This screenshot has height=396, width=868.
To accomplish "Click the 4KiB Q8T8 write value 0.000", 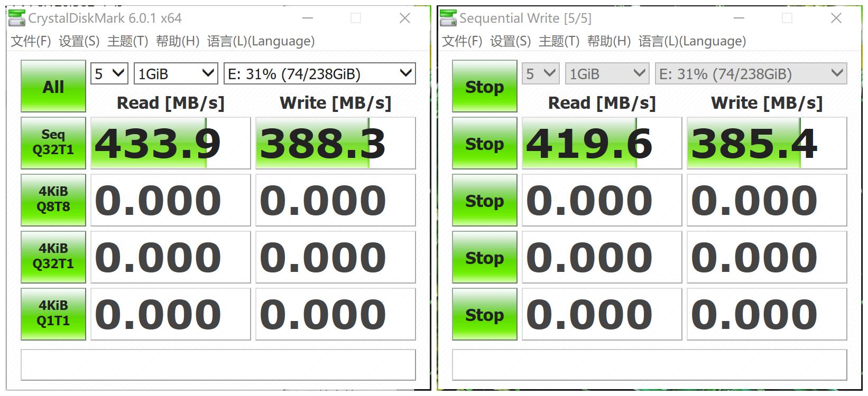I will [x=336, y=200].
